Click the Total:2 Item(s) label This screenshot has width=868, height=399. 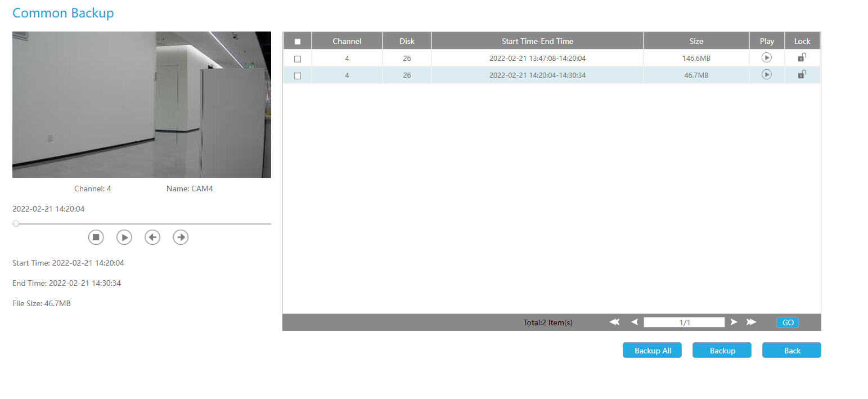[548, 322]
